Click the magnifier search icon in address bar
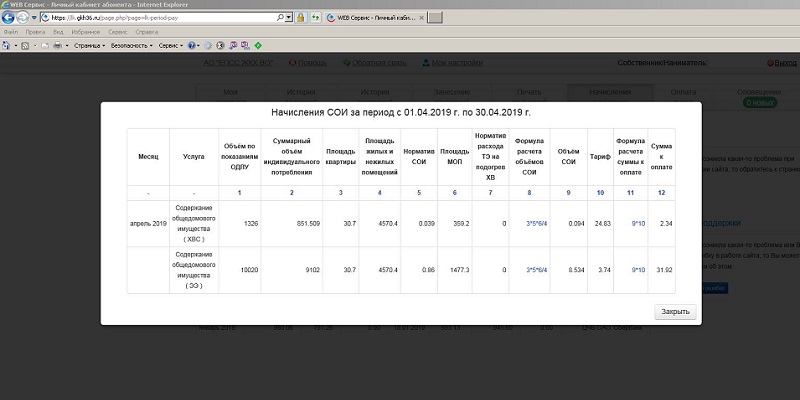800x400 pixels. coord(280,17)
